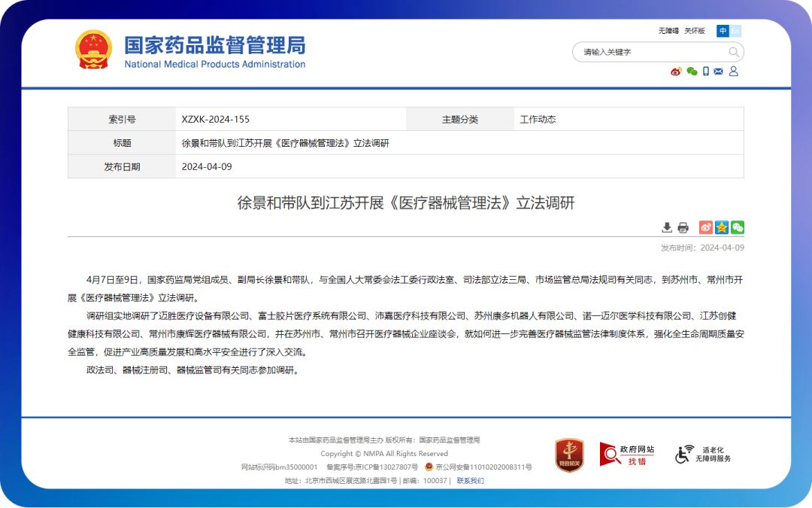Viewport: 812px width, 508px height.
Task: Open the Weibo icon in the header
Action: point(676,71)
